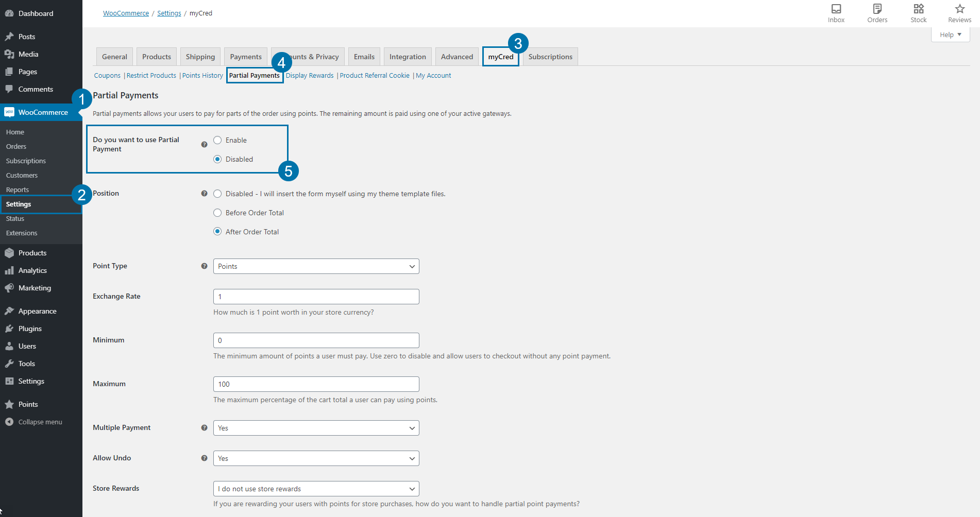The image size is (980, 517).
Task: Switch to the Products settings tab
Action: [x=157, y=57]
